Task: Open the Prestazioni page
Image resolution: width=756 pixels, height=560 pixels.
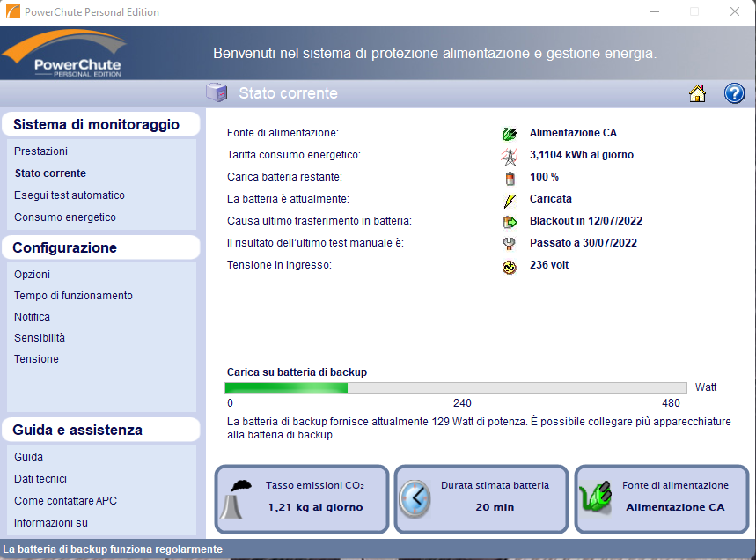Action: click(x=41, y=151)
